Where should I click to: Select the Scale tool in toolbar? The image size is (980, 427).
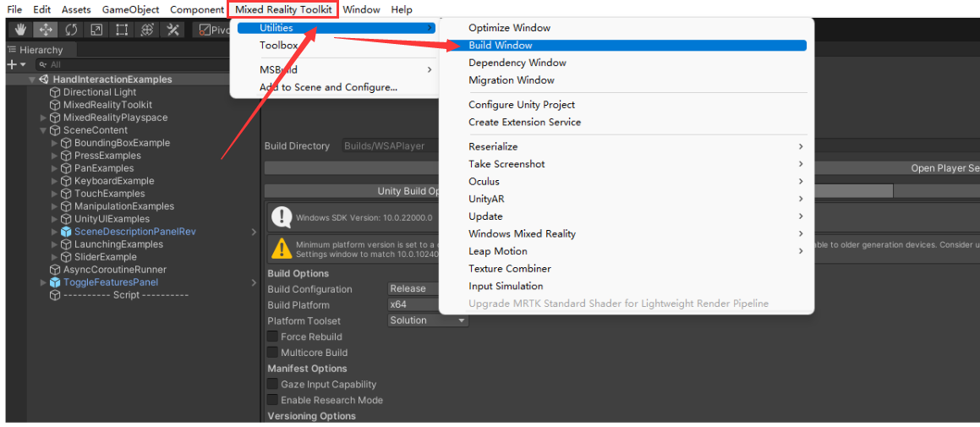(x=96, y=30)
